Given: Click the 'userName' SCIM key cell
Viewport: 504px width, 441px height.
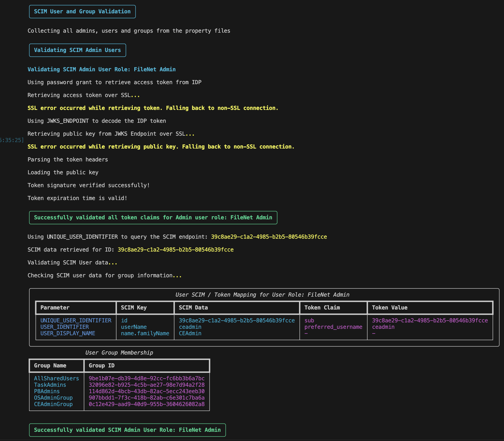Looking at the screenshot, I should pos(134,327).
